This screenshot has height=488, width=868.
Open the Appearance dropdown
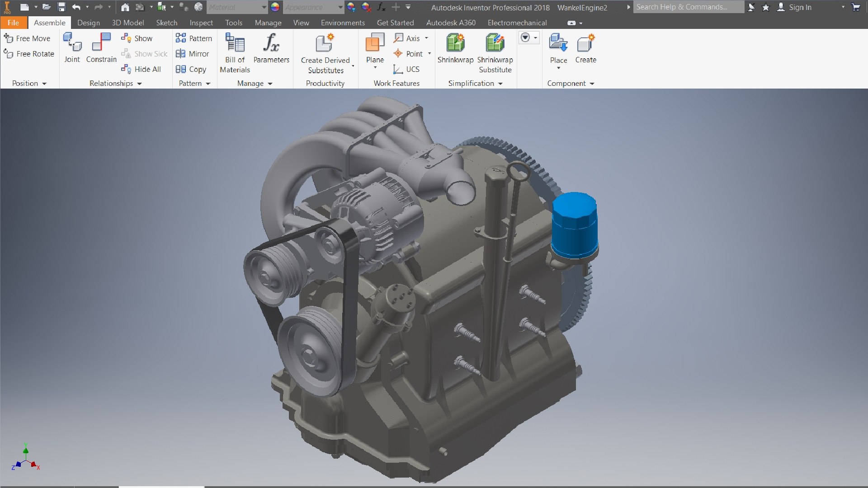click(x=314, y=7)
